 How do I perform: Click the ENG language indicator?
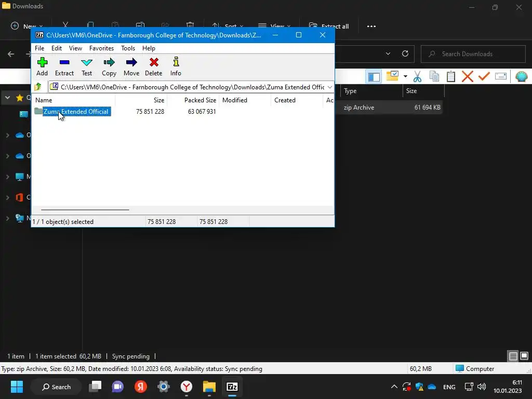[x=449, y=387]
